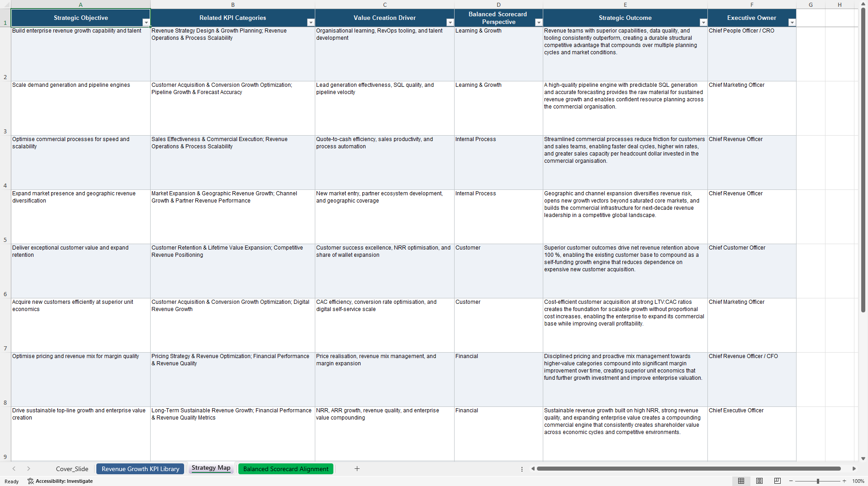Select 'NRR, ARR growth, revenue quality' cell
Viewport: 868px width, 486px height.
coord(384,434)
